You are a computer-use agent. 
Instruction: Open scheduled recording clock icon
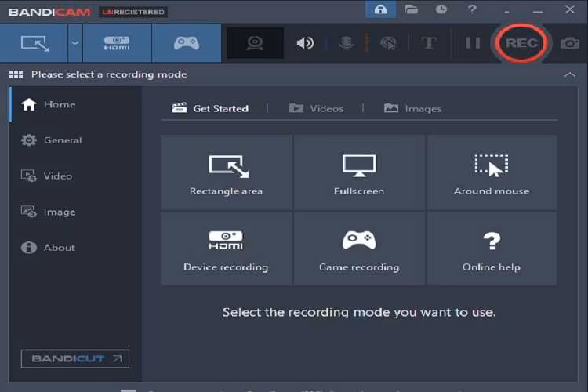pyautogui.click(x=441, y=9)
